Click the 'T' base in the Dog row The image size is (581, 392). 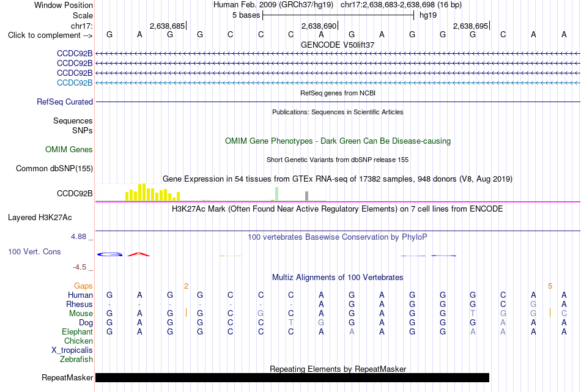pos(291,323)
